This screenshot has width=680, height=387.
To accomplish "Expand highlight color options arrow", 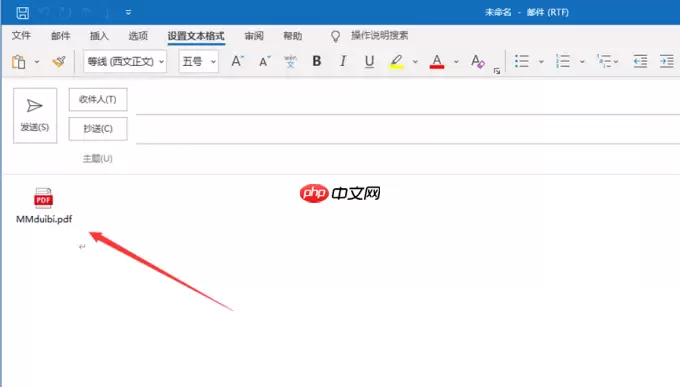I will click(x=415, y=62).
